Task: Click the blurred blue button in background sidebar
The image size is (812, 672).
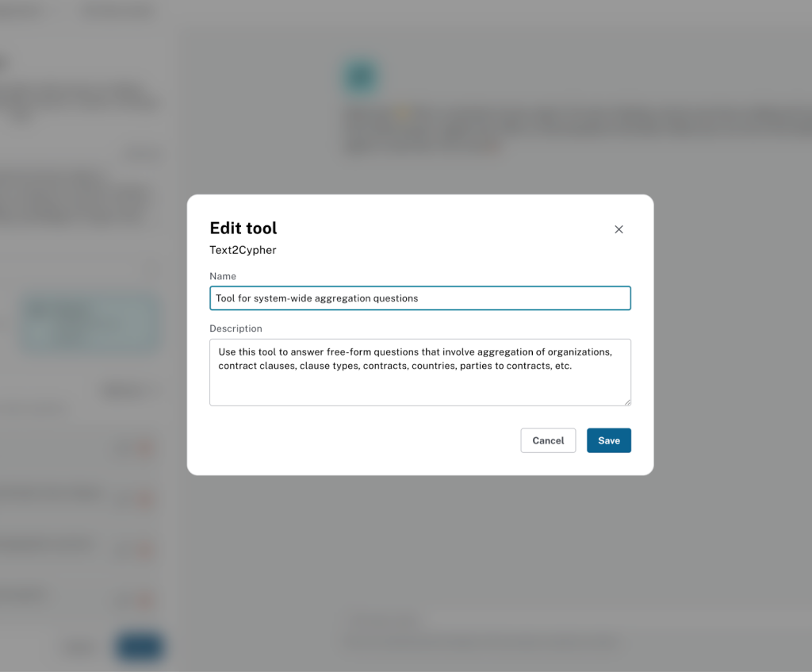Action: pyautogui.click(x=140, y=647)
